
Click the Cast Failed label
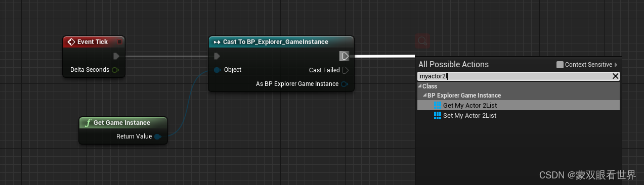[x=324, y=70]
